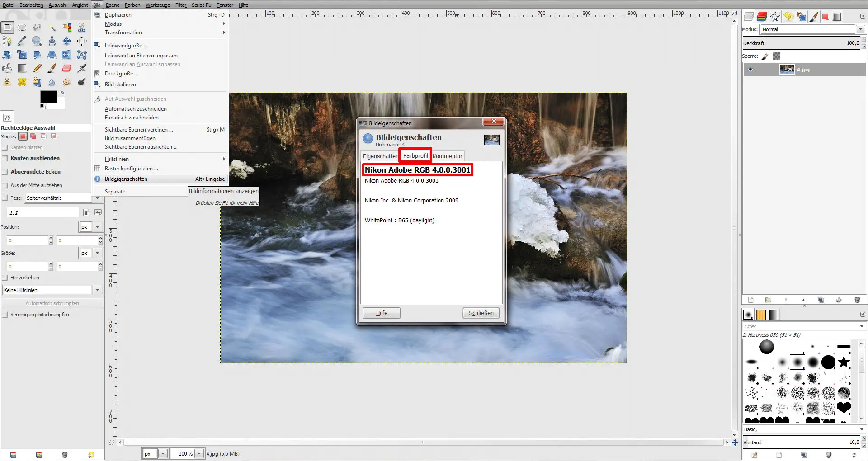
Task: Open the Undo History tab icon
Action: (788, 16)
